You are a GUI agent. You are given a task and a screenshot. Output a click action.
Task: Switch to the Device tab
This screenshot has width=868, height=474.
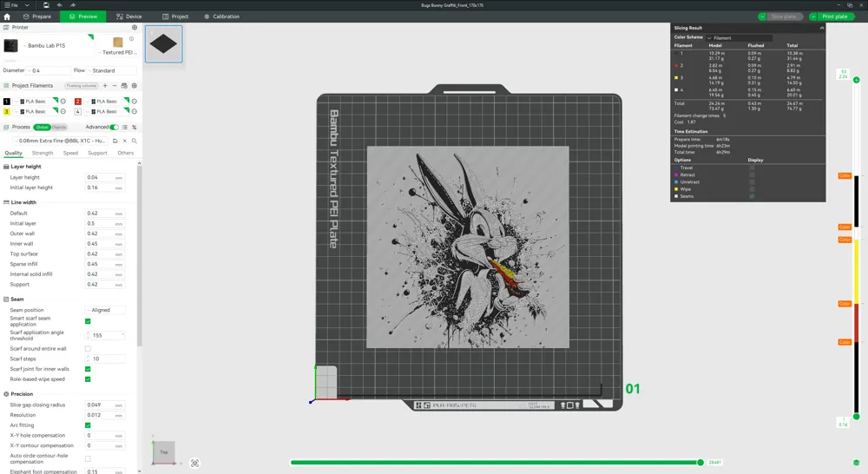click(x=129, y=16)
